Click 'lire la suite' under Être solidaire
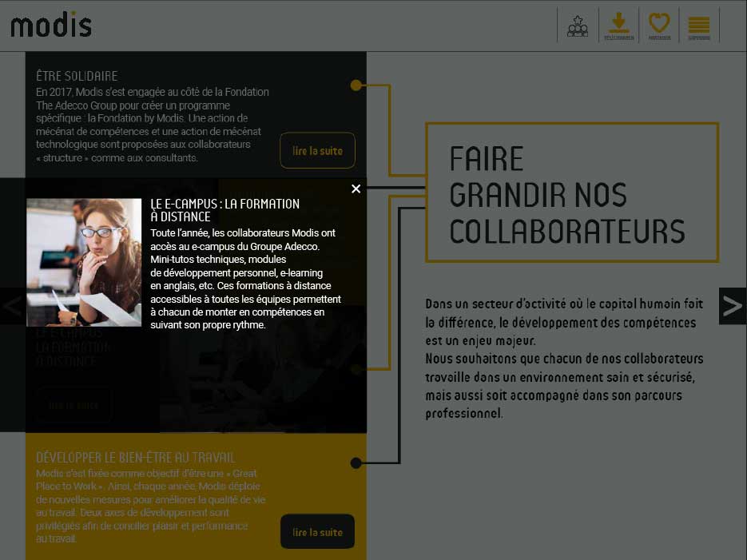The image size is (747, 560). pos(317,151)
